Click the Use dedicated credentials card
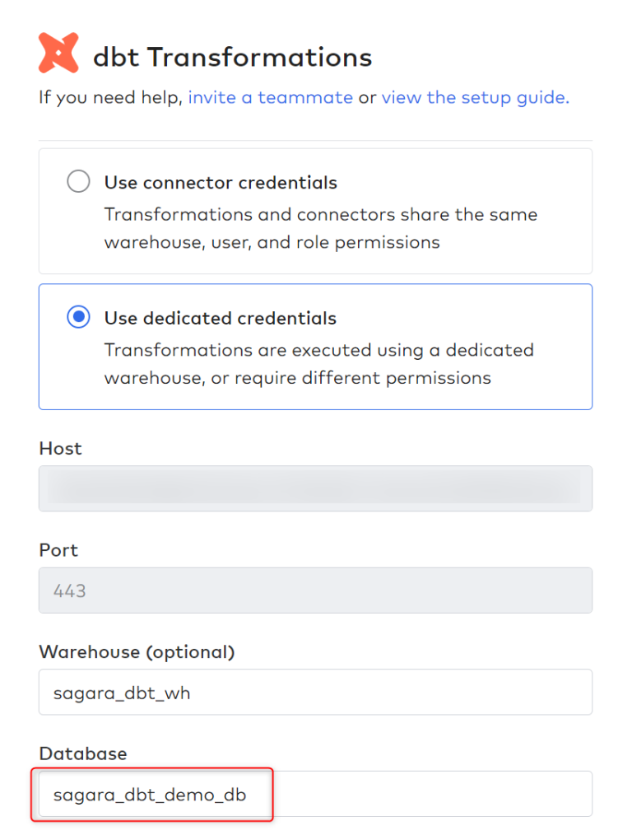 click(315, 346)
